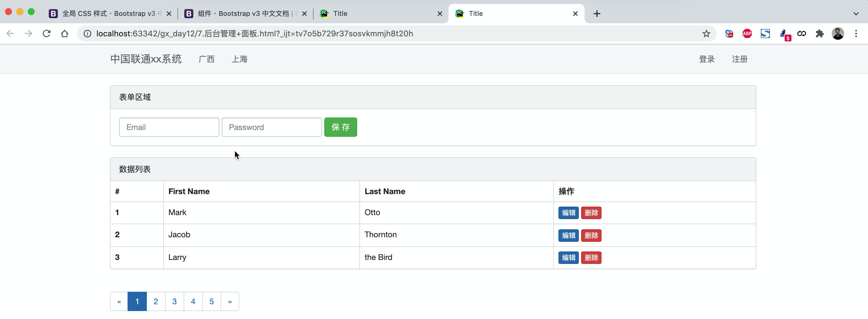
Task: Expand the tab search chevron
Action: [856, 14]
